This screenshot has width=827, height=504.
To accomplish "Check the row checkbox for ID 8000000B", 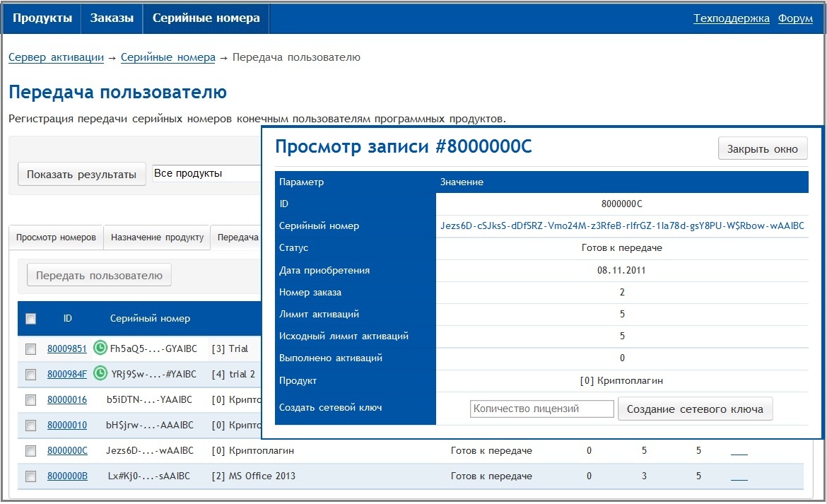I will coord(30,476).
